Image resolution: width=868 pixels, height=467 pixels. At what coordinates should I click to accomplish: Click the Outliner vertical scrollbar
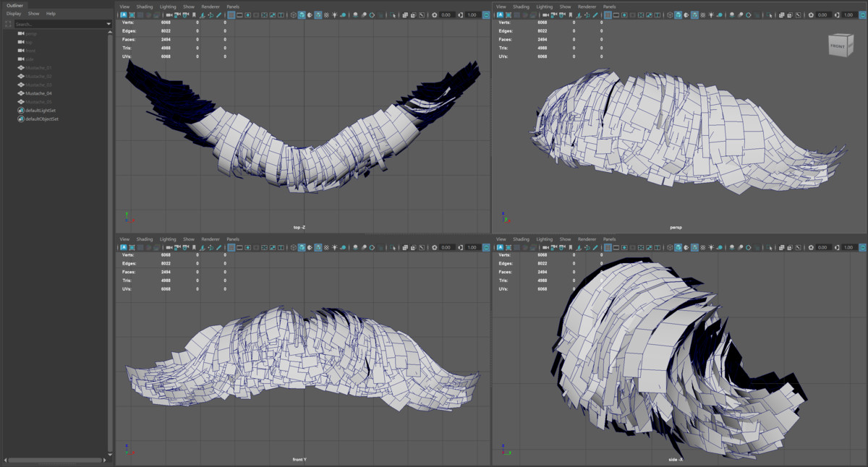(x=111, y=242)
